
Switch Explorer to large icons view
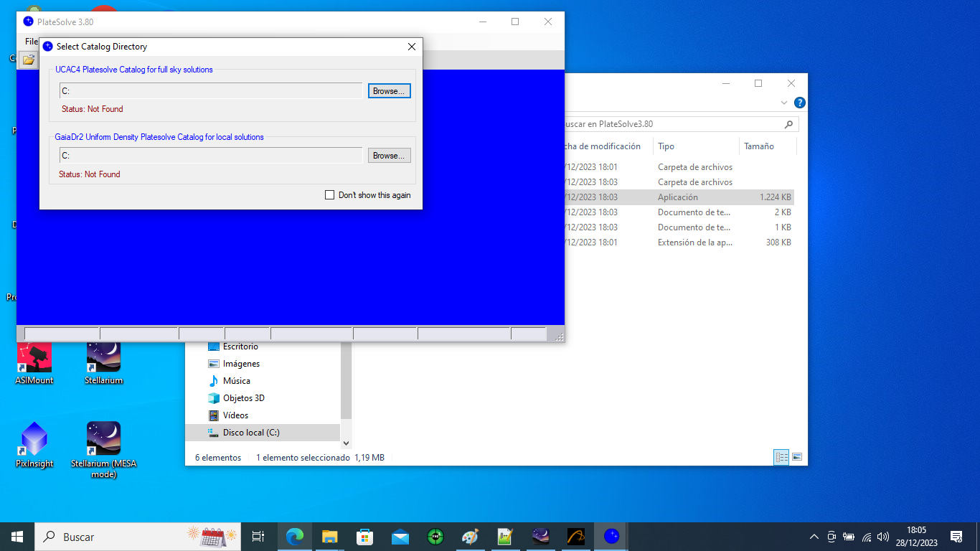point(796,457)
